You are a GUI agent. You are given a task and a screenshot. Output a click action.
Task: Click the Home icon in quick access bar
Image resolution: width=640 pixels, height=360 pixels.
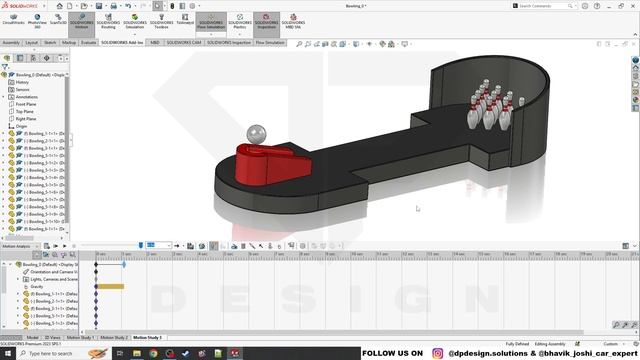[60, 6]
